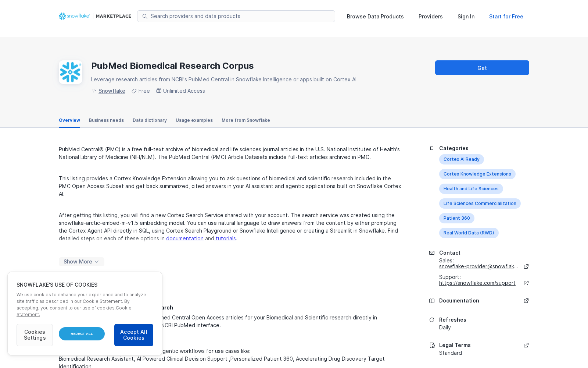Click the Contact heading

pyautogui.click(x=450, y=253)
